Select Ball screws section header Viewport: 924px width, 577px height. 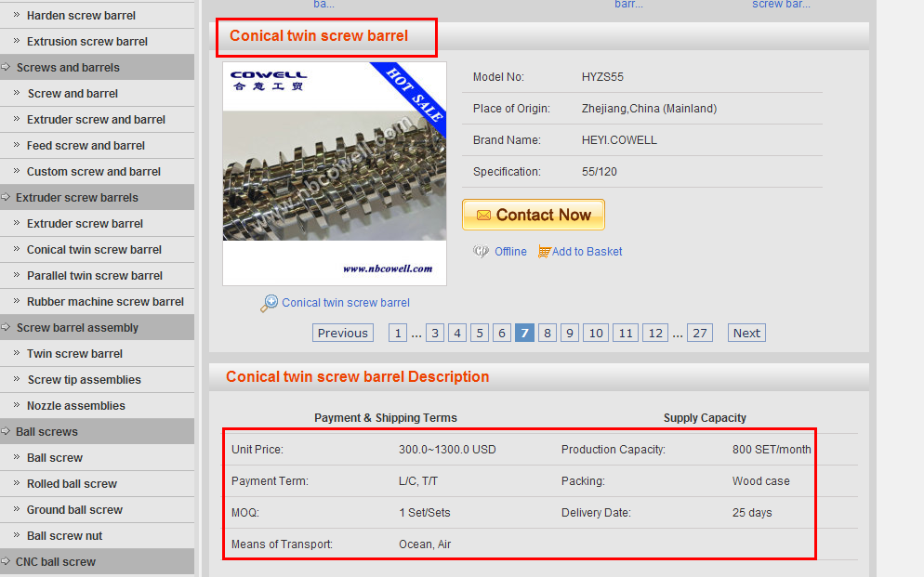click(x=46, y=431)
